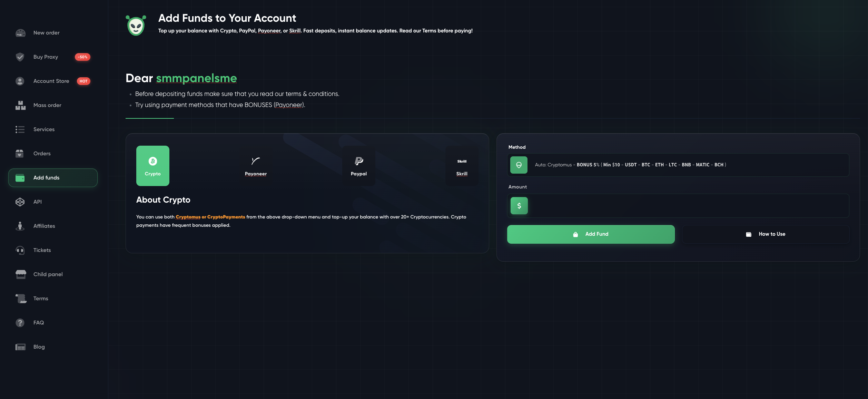Choose the Paypal payment tab

pyautogui.click(x=359, y=166)
